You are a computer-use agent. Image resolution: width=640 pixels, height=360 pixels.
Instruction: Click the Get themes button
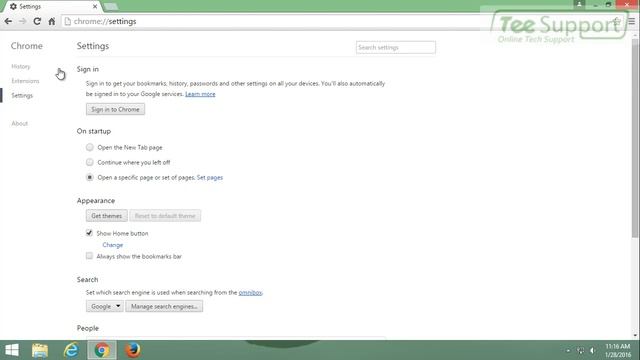[x=107, y=216]
